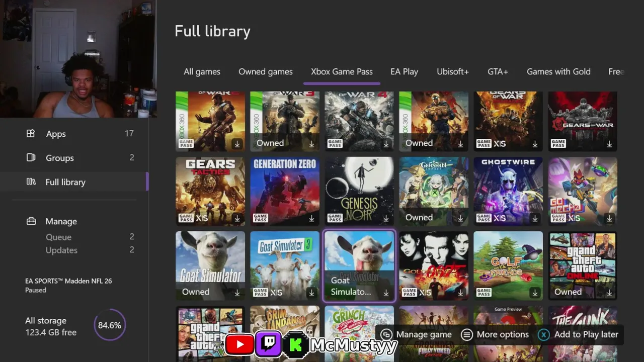Select the GoldenEye 007 game tile
The width and height of the screenshot is (644, 362).
434,265
